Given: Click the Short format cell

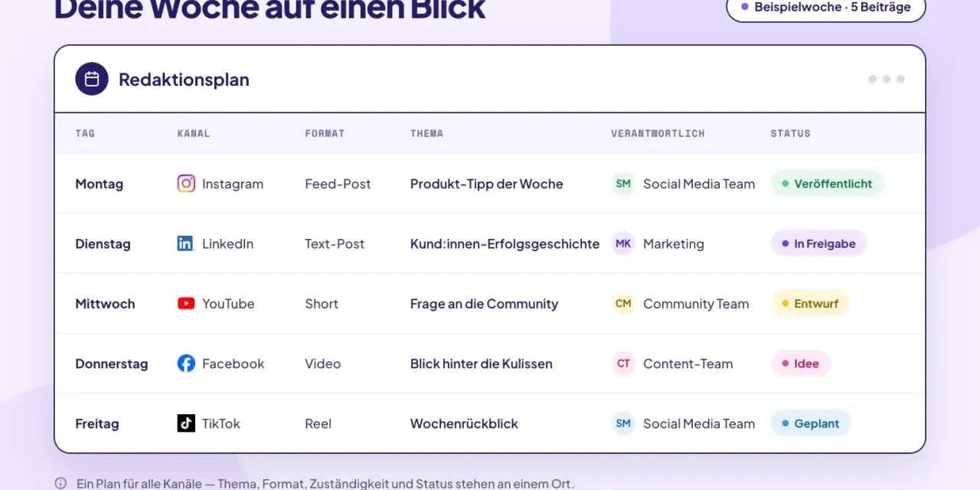Looking at the screenshot, I should 322,303.
